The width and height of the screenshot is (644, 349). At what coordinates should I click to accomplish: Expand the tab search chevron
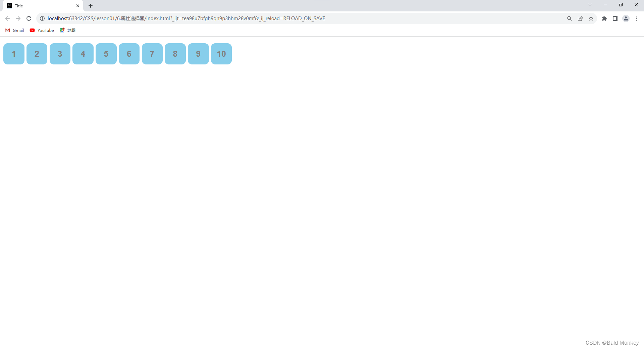tap(590, 5)
